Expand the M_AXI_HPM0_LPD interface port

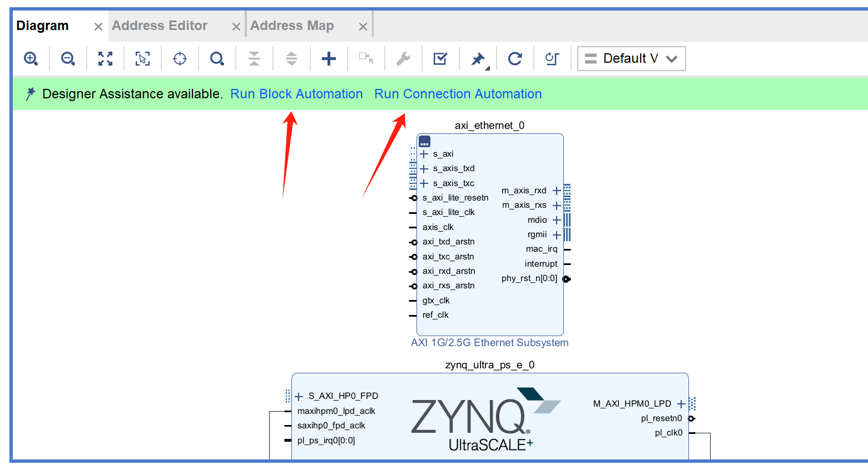(681, 404)
